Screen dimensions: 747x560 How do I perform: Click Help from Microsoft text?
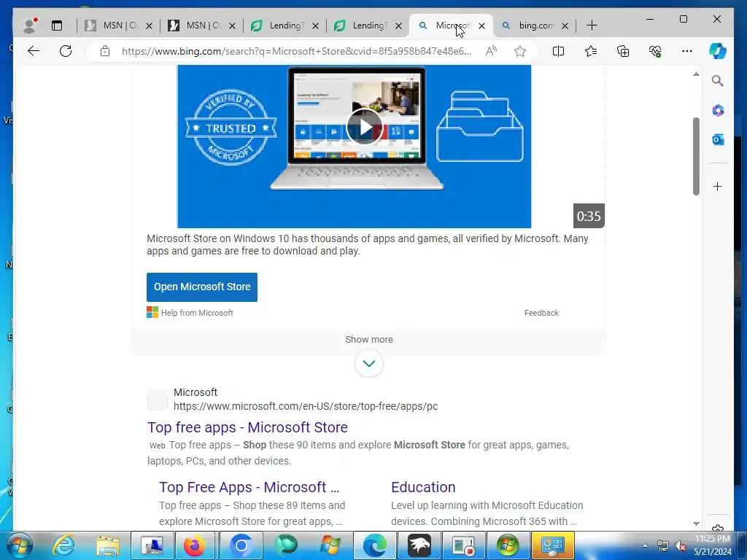[x=197, y=313]
